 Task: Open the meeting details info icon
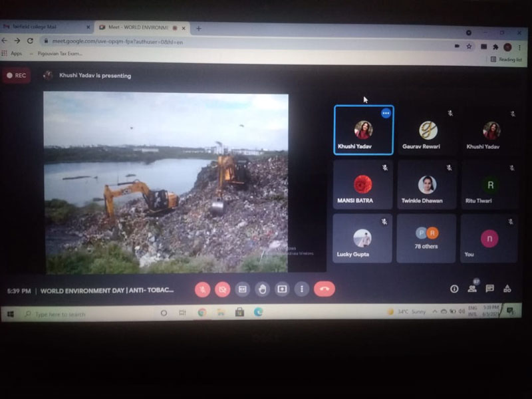tap(454, 289)
